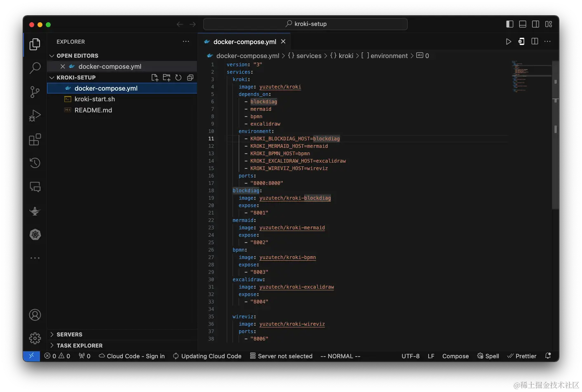Open docker-compose.yml breadcrumb dropdown

coord(243,56)
